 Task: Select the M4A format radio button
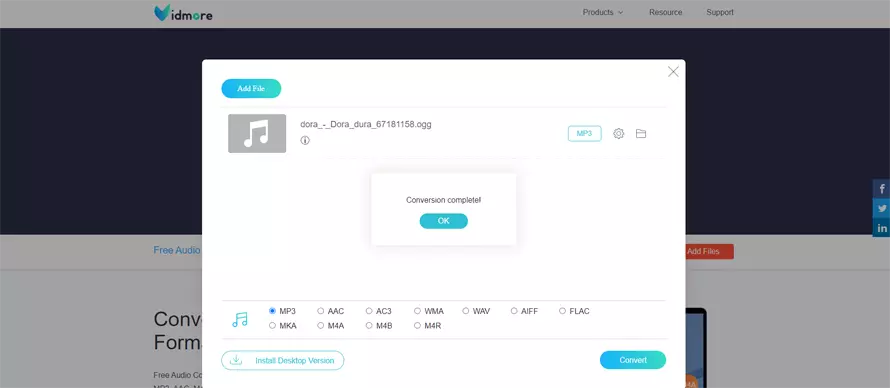(x=321, y=326)
